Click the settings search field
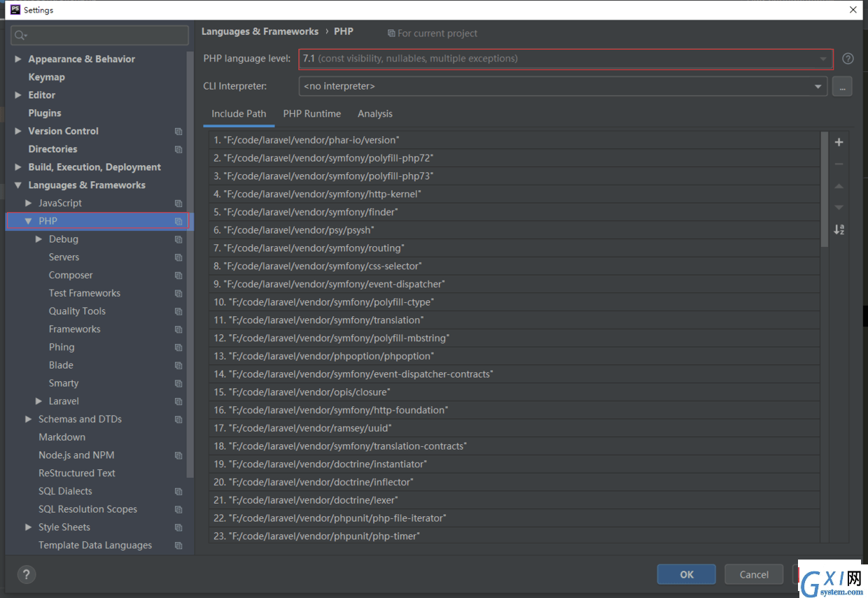The width and height of the screenshot is (868, 598). coord(100,36)
